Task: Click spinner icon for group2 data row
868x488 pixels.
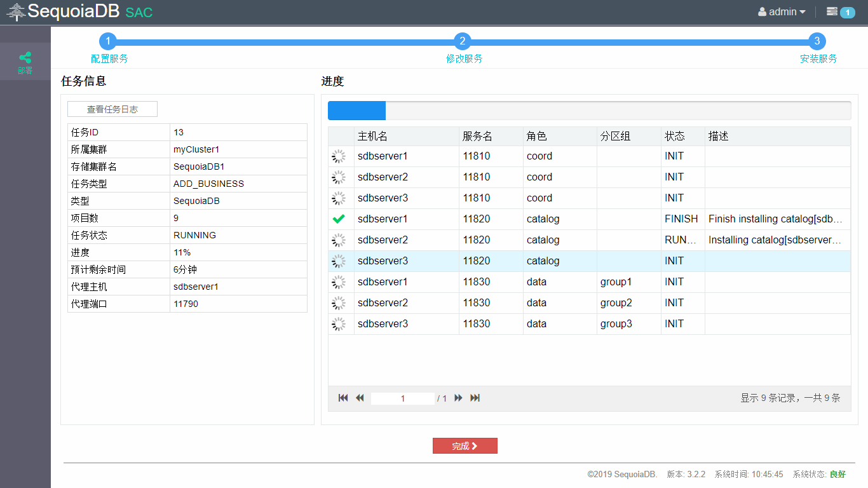Action: coord(339,302)
